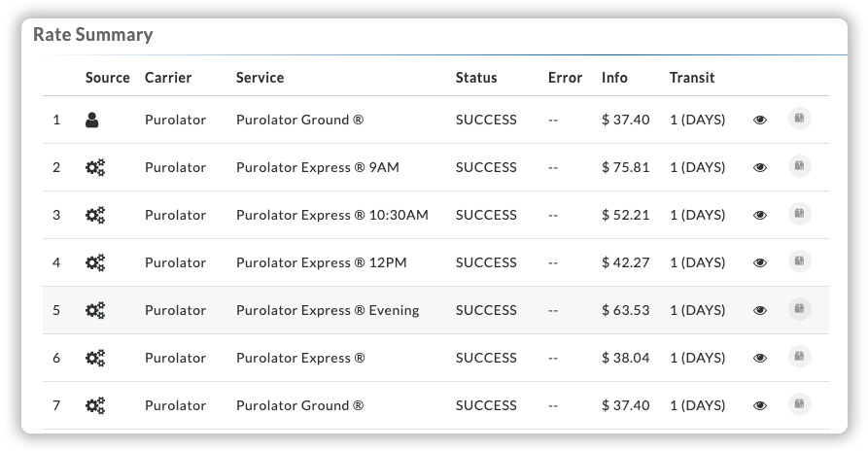Click Purolator carrier cell in row 1
Screen dimensions: 868x451
pyautogui.click(x=175, y=120)
